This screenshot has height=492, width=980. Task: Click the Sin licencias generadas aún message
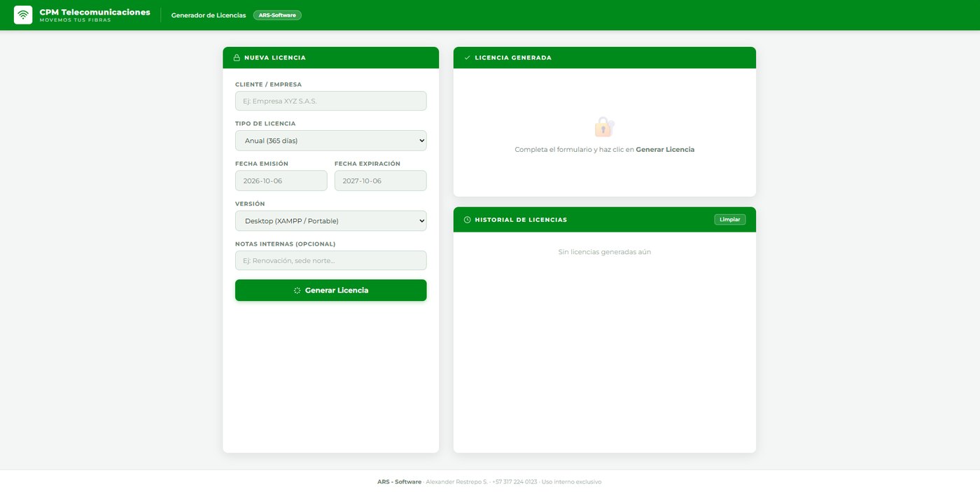tap(605, 252)
